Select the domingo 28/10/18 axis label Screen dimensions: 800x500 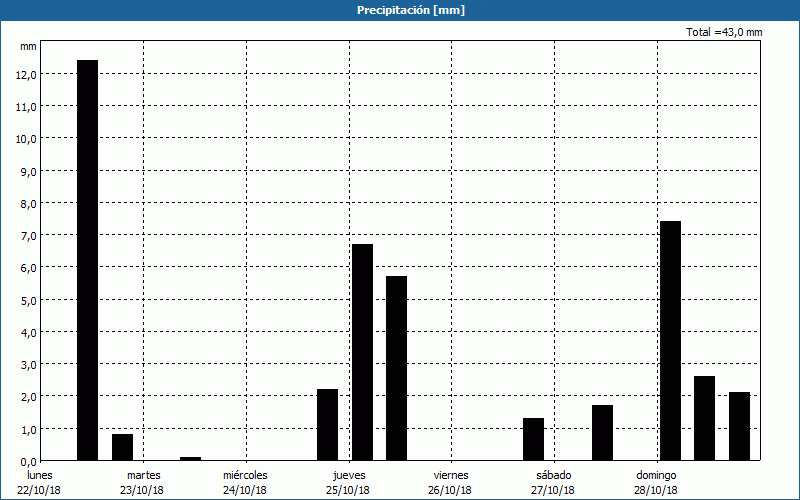pos(656,482)
